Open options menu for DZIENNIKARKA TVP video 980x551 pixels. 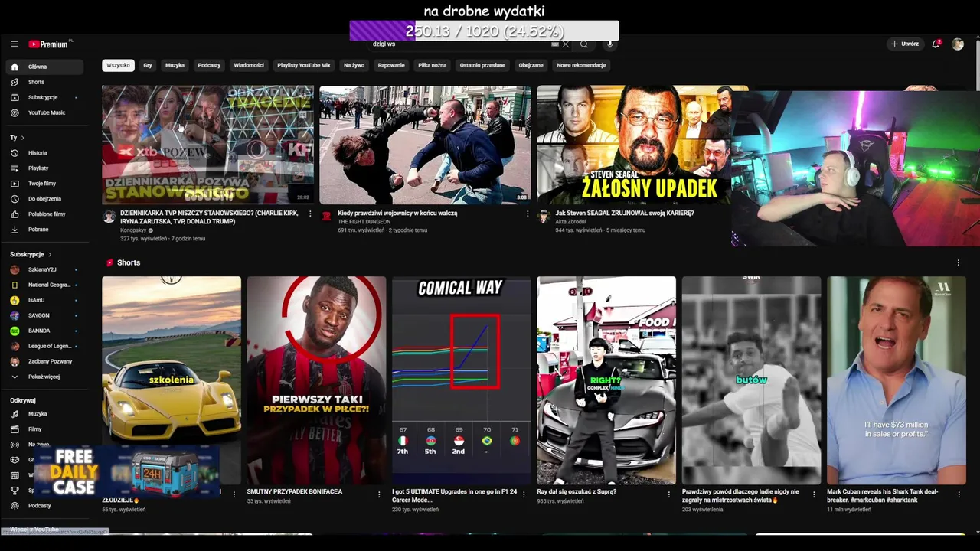point(310,214)
